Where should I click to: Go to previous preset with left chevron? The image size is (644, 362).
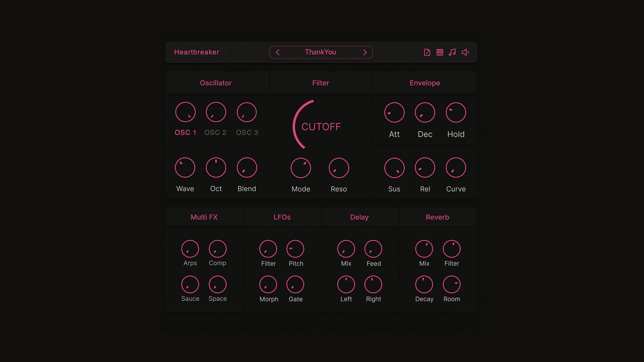pyautogui.click(x=278, y=52)
